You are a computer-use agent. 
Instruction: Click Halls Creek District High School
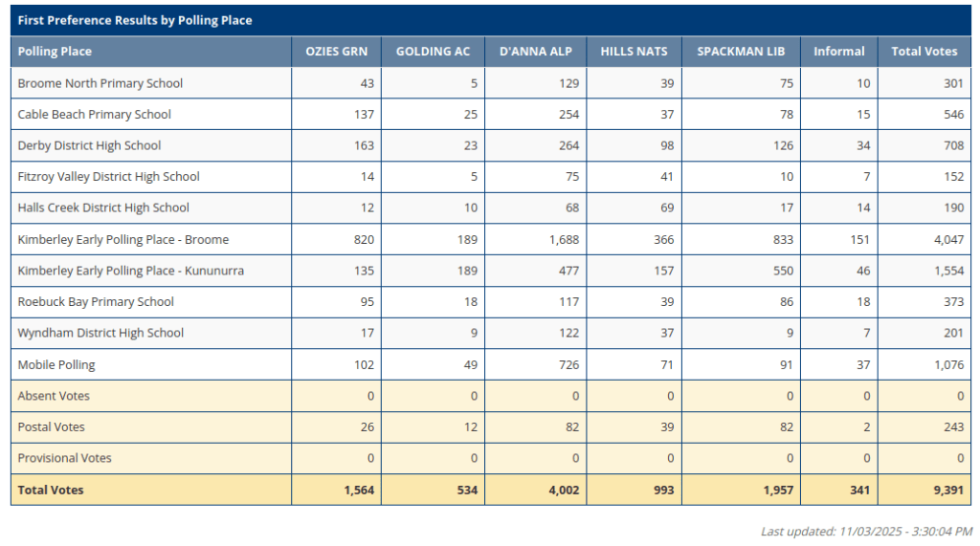[x=103, y=208]
